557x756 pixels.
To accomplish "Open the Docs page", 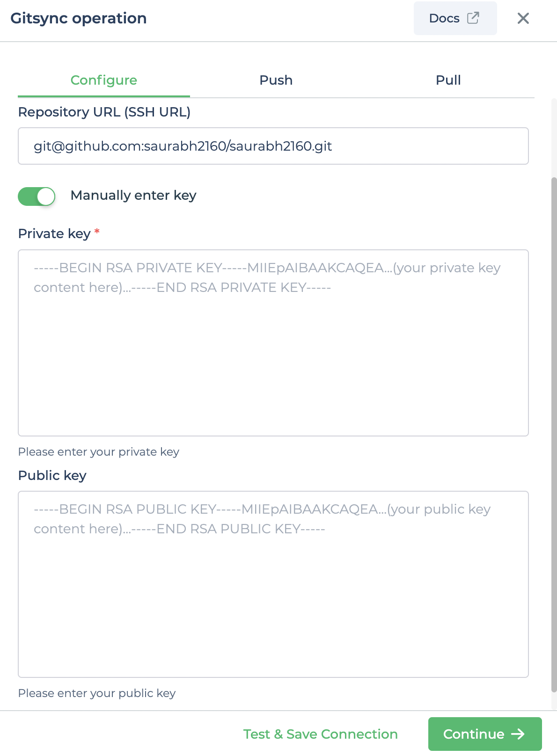I will (444, 18).
